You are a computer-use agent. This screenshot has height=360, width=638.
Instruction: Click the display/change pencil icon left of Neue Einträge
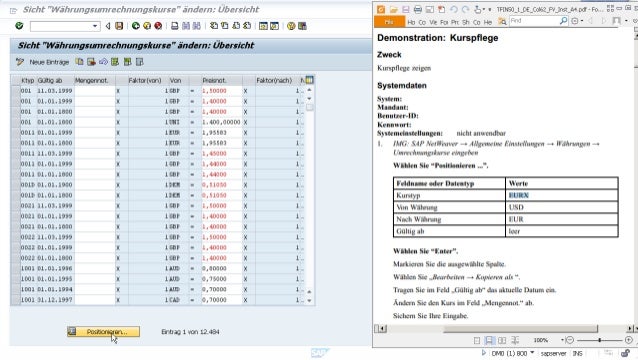[x=20, y=62]
